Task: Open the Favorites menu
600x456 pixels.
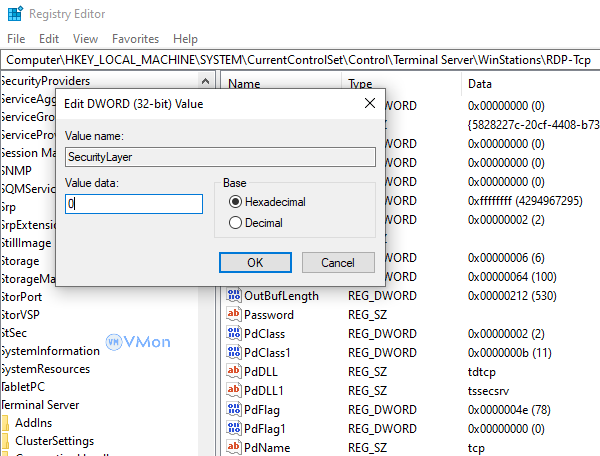Action: [135, 38]
